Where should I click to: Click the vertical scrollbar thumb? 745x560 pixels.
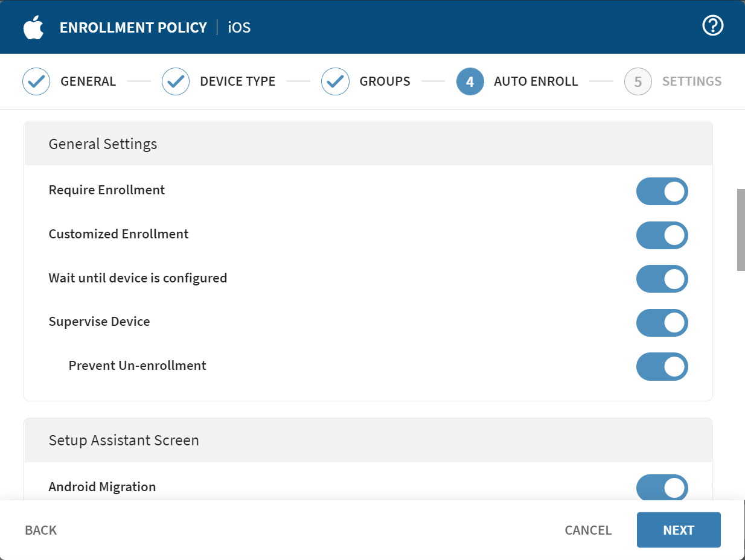[x=741, y=229]
